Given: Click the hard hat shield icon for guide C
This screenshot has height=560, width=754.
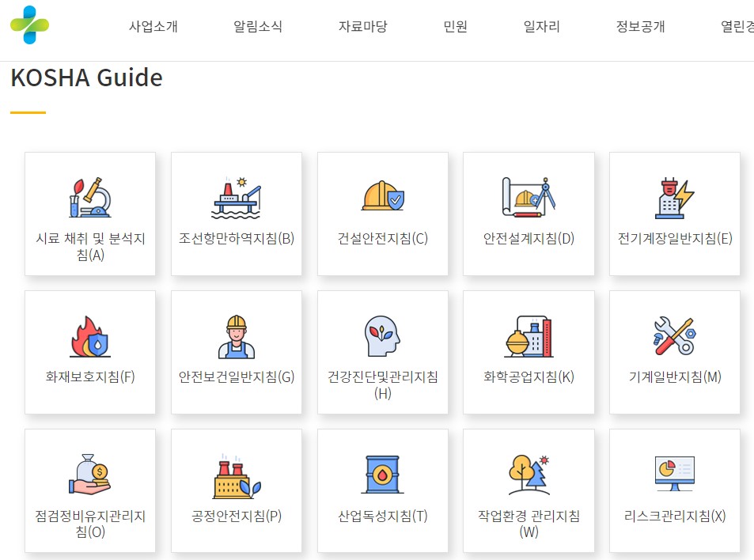Looking at the screenshot, I should pyautogui.click(x=383, y=195).
